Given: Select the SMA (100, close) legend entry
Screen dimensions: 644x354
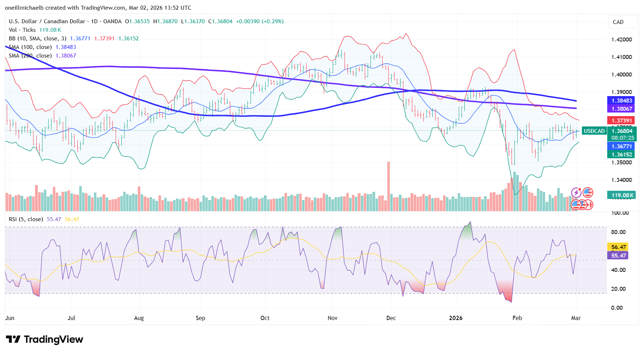Looking at the screenshot, I should pos(30,47).
